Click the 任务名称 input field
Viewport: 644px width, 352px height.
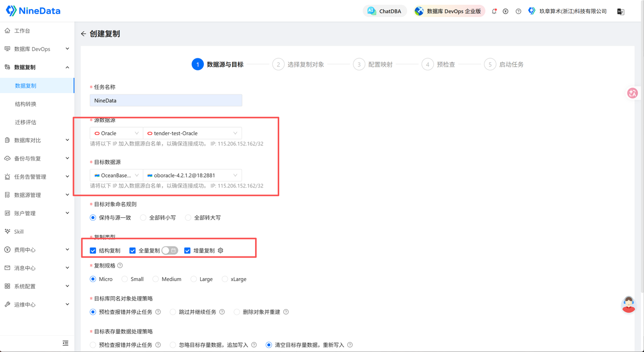166,101
